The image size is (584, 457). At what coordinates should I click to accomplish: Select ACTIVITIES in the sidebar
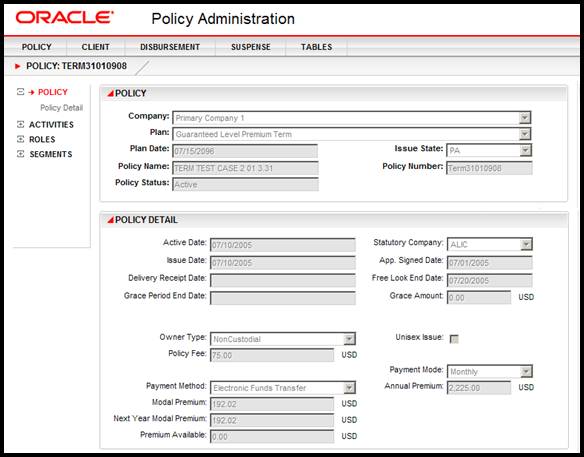51,124
